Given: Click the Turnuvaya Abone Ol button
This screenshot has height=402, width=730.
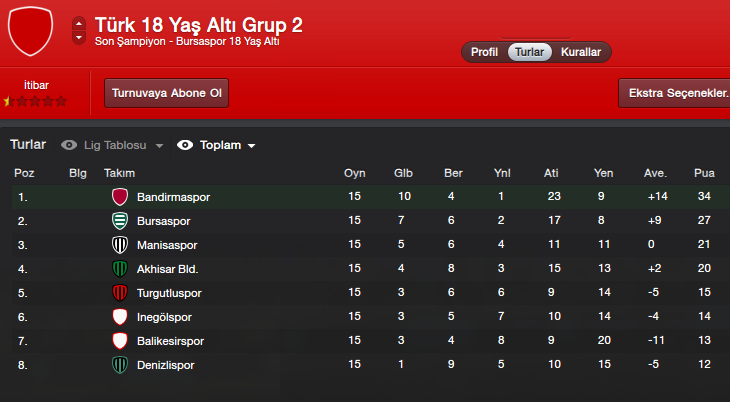Looking at the screenshot, I should pyautogui.click(x=166, y=93).
